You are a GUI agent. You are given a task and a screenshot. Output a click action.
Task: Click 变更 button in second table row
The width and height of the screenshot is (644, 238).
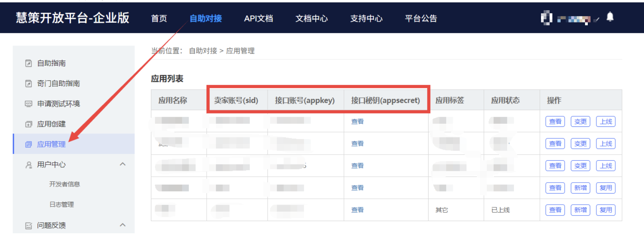(580, 144)
